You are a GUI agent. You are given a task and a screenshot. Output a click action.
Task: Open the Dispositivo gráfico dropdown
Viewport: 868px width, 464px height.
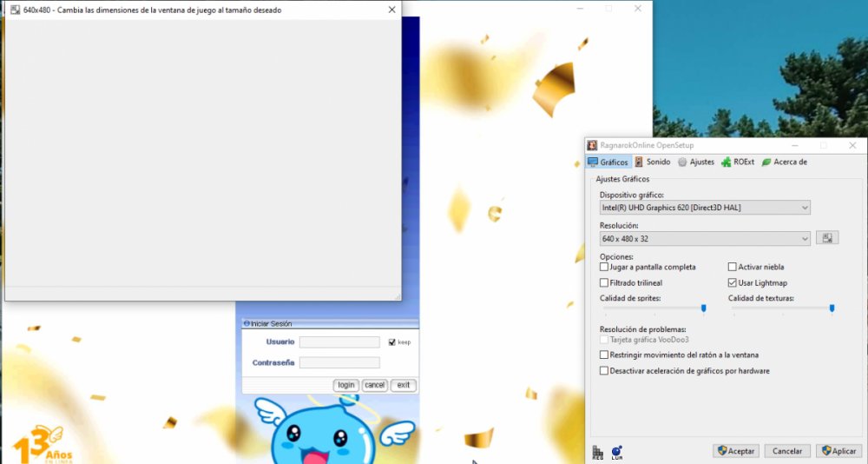[705, 208]
